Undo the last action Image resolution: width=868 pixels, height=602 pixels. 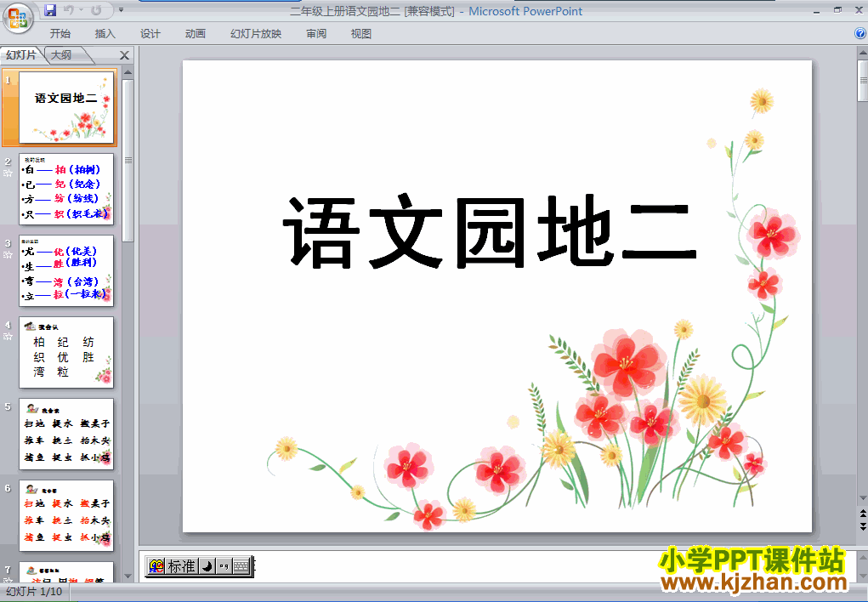pos(69,10)
